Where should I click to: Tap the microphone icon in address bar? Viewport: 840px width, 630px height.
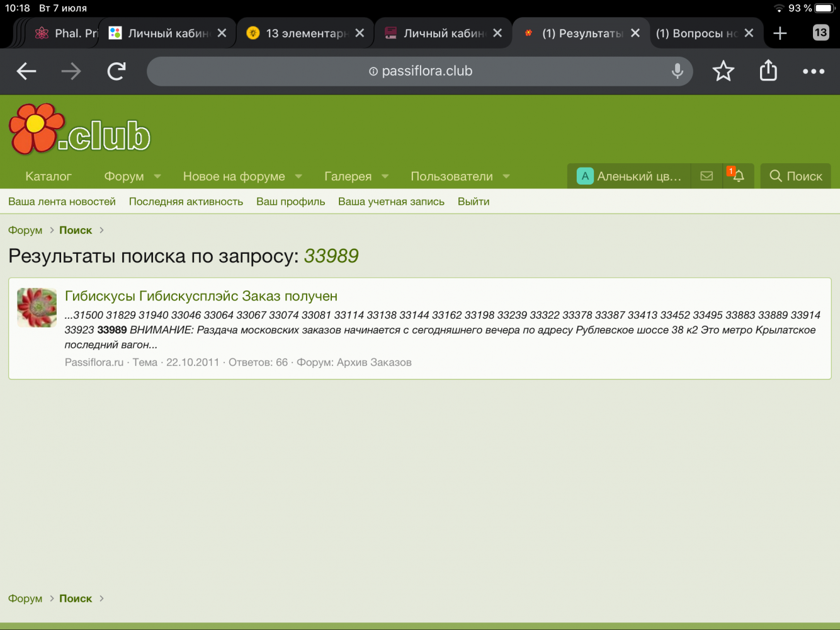point(677,71)
